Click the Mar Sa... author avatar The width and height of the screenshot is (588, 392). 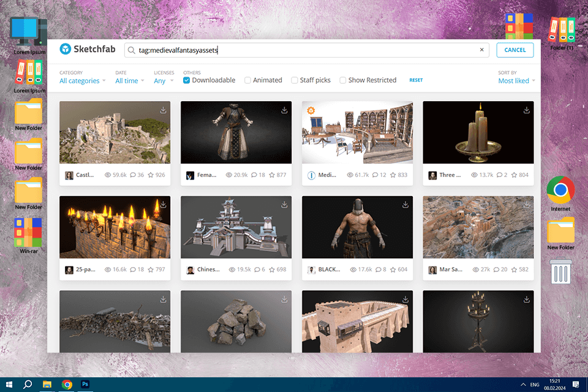432,269
